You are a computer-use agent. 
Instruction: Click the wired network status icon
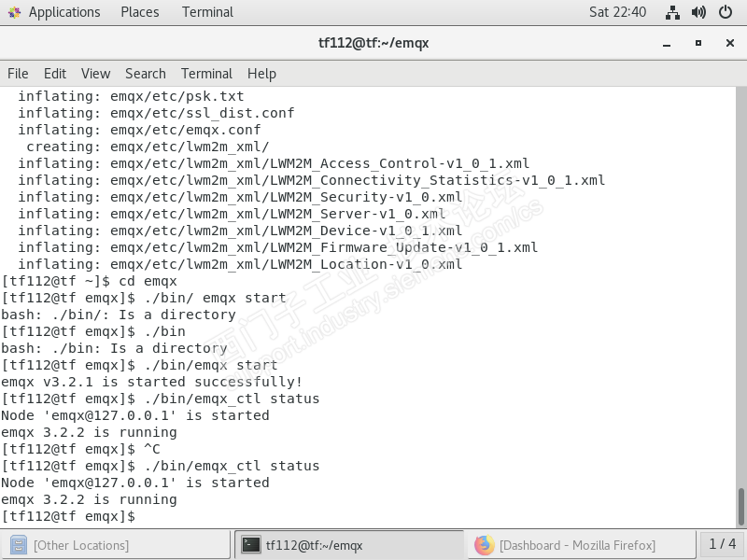pyautogui.click(x=672, y=12)
